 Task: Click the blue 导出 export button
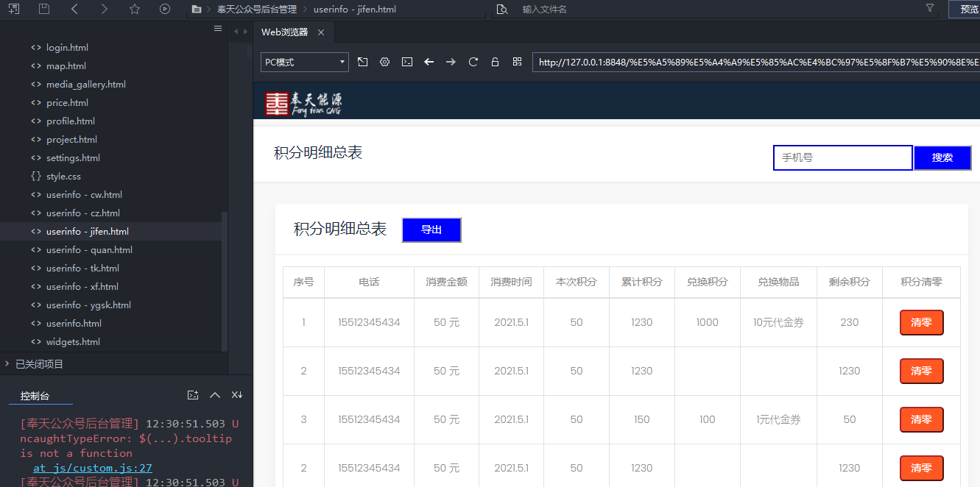click(x=431, y=230)
